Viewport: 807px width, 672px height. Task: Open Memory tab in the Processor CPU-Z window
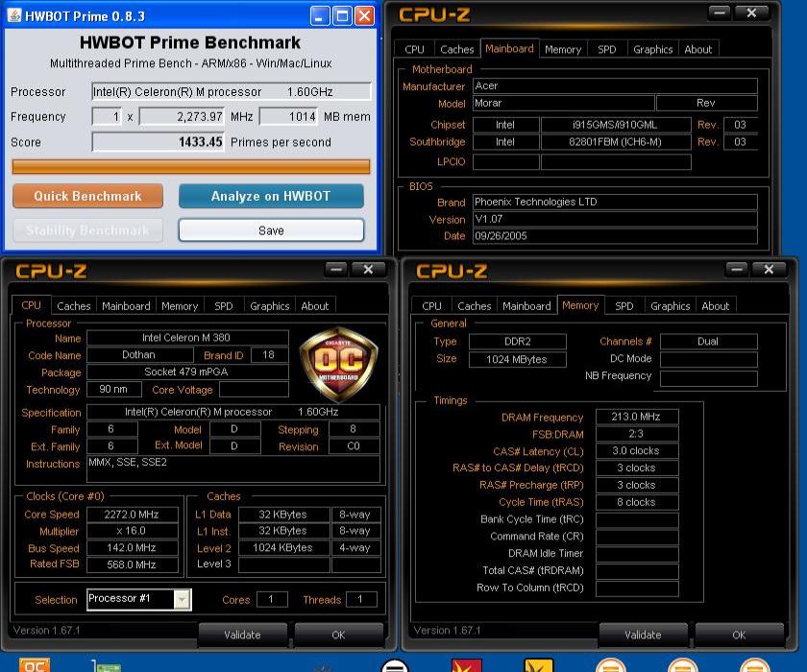[180, 306]
